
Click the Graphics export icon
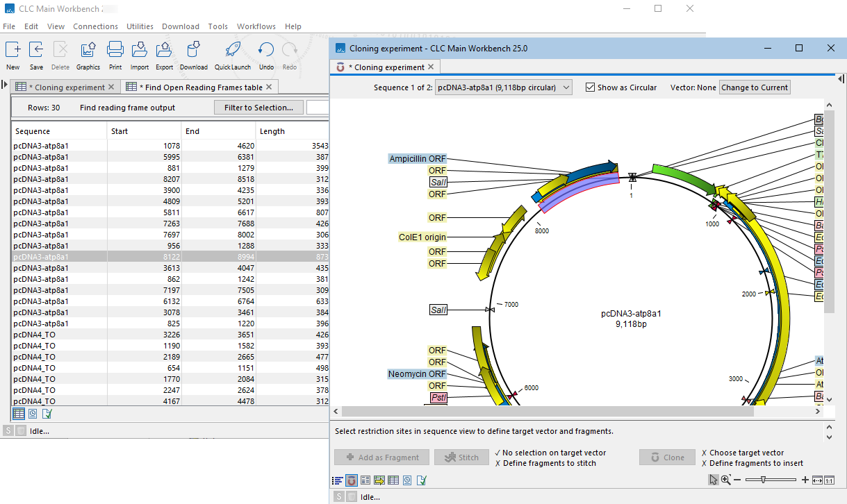tap(88, 50)
